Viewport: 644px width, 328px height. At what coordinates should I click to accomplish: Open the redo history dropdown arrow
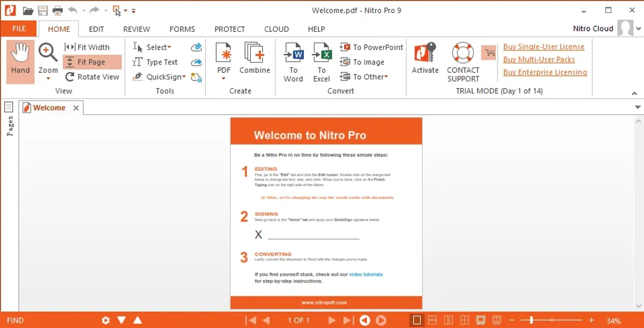[105, 11]
